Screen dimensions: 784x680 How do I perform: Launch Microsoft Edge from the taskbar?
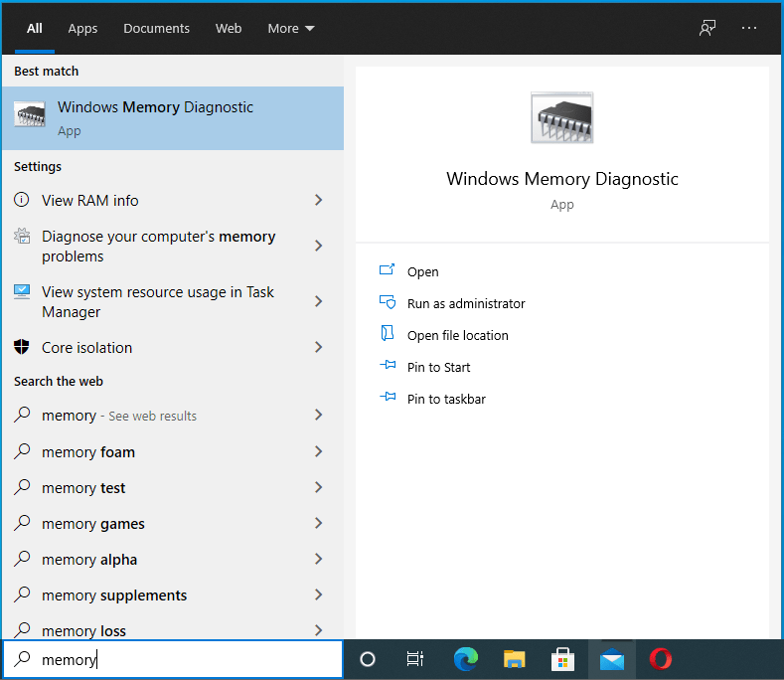(465, 659)
